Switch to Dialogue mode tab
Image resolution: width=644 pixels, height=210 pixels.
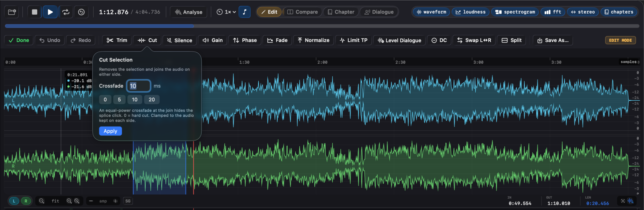point(379,12)
